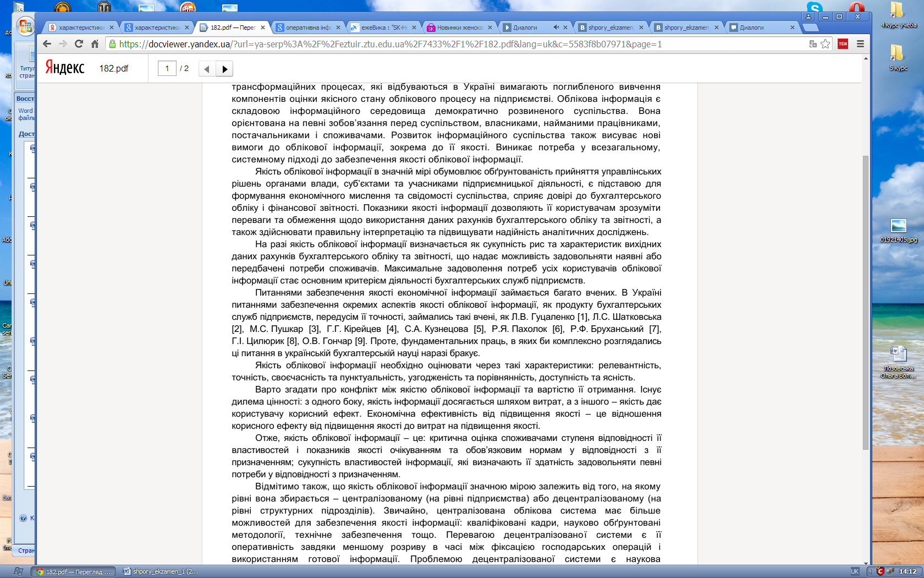The width and height of the screenshot is (924, 578).
Task: Open a new tab button
Action: pyautogui.click(x=810, y=28)
